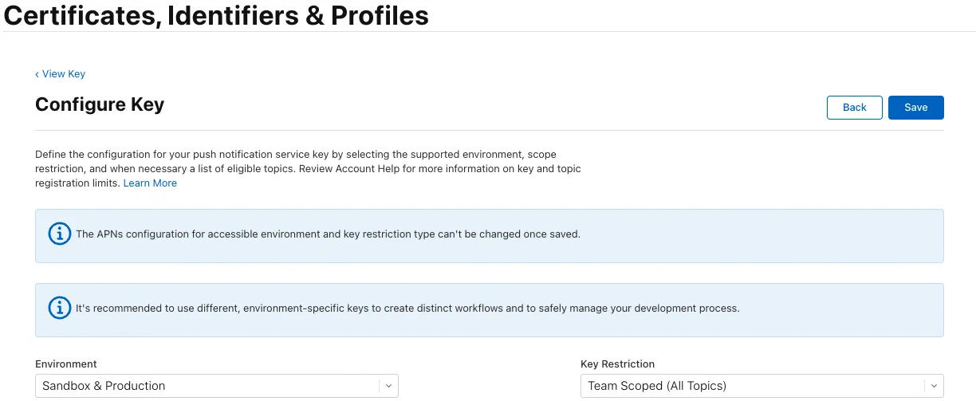Image resolution: width=980 pixels, height=401 pixels.
Task: Click the Certificates, Identifiers & Profiles title
Action: coord(216,15)
